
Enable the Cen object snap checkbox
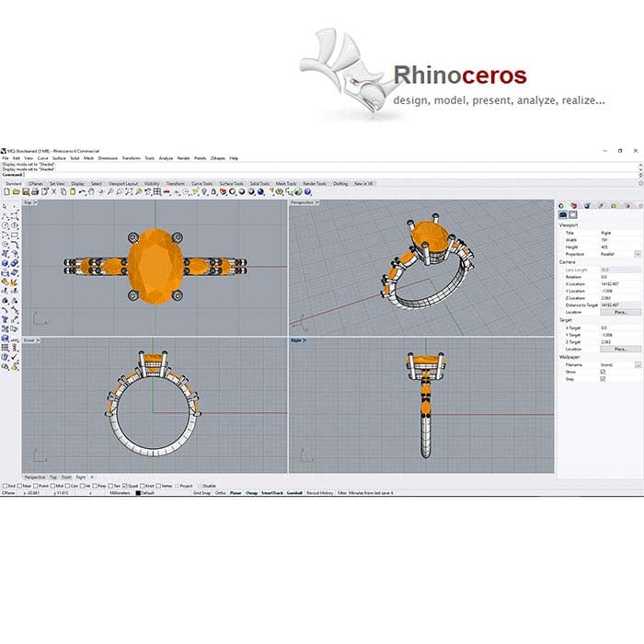(x=68, y=486)
